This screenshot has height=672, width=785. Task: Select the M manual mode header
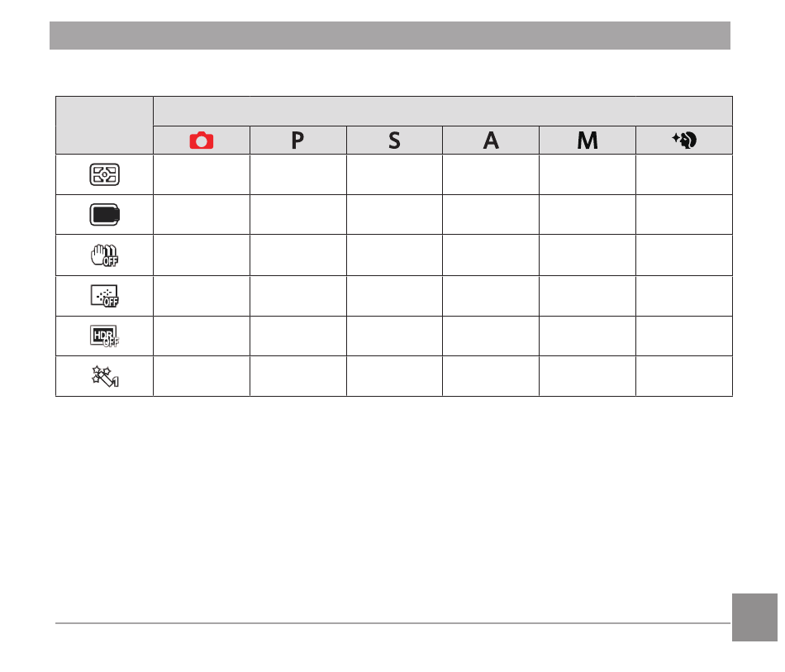(x=588, y=141)
